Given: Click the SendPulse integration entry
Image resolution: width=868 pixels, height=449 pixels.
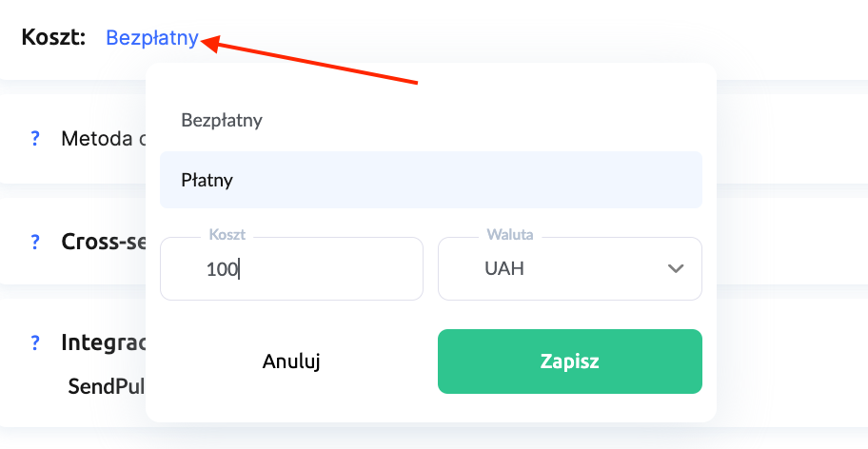Looking at the screenshot, I should 107,387.
